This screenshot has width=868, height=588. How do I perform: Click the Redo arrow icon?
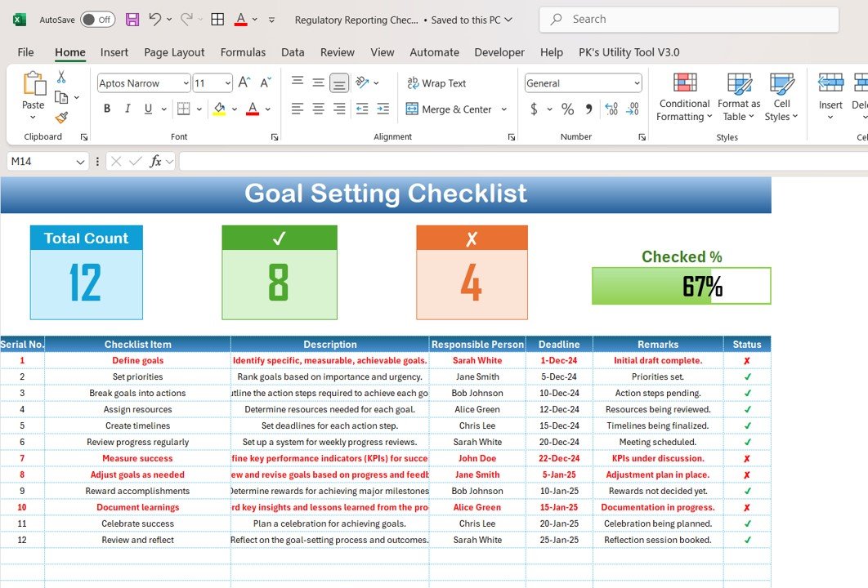186,20
